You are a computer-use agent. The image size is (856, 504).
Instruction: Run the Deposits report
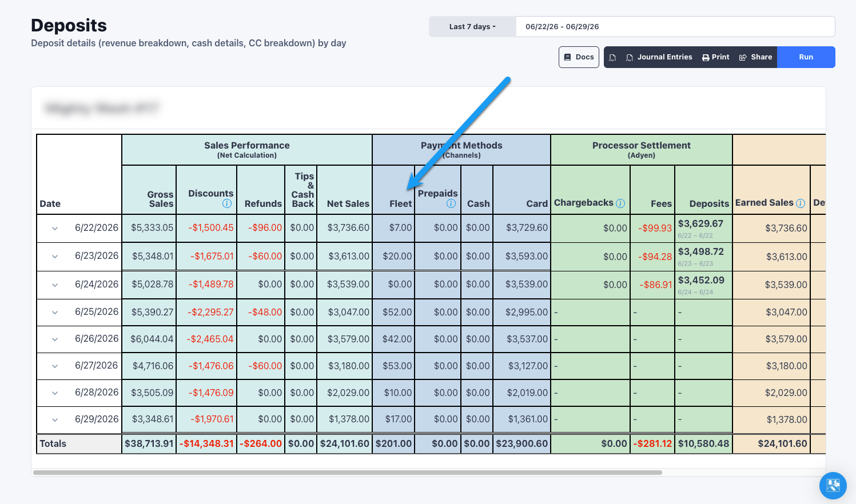tap(806, 57)
